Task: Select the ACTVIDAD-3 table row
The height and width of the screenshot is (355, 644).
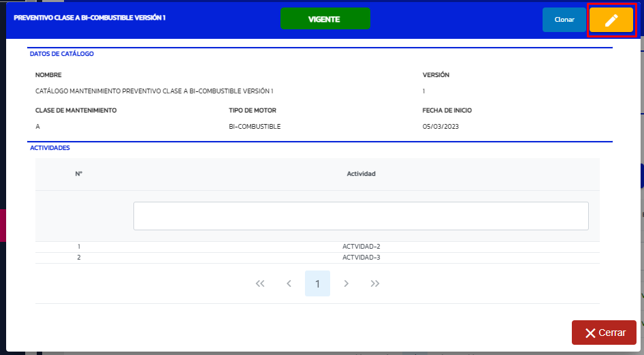Action: coord(361,258)
